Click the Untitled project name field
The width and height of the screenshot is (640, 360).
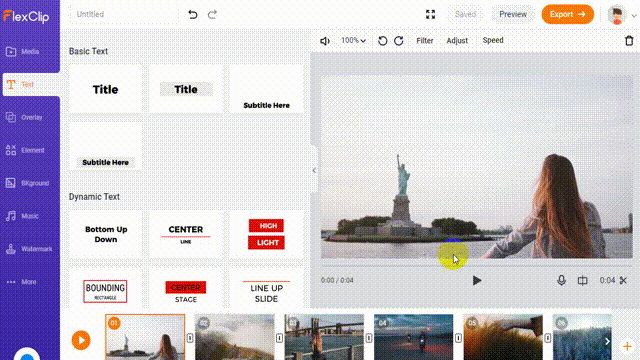(124, 14)
